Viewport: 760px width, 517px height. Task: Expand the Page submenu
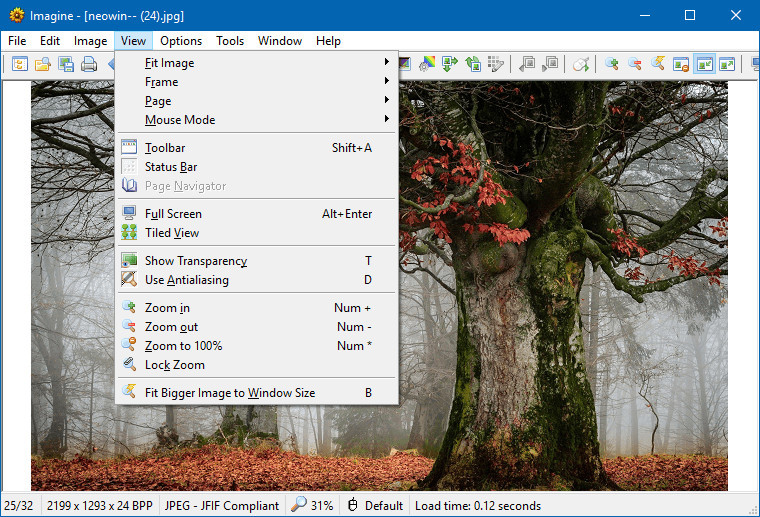point(257,101)
